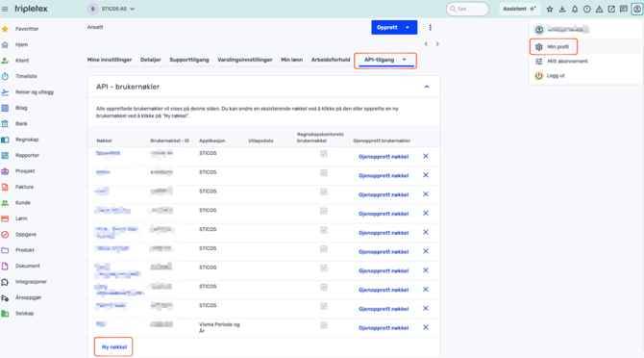Toggle checkbox in Visma Periode og År row
Screen dimensions: 644x358
[x=324, y=325]
